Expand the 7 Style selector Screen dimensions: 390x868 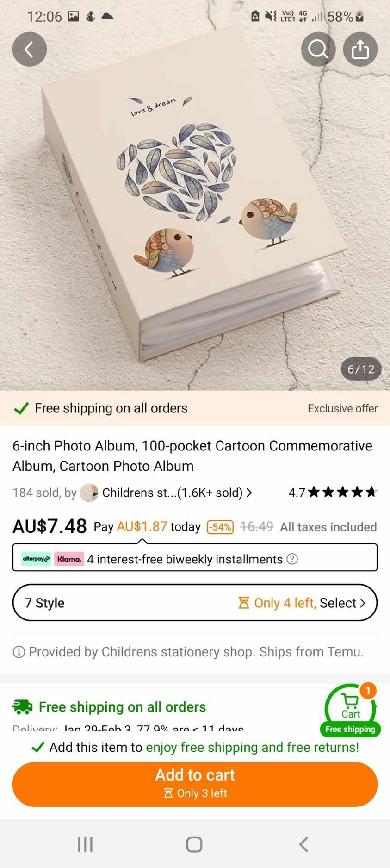click(x=195, y=602)
